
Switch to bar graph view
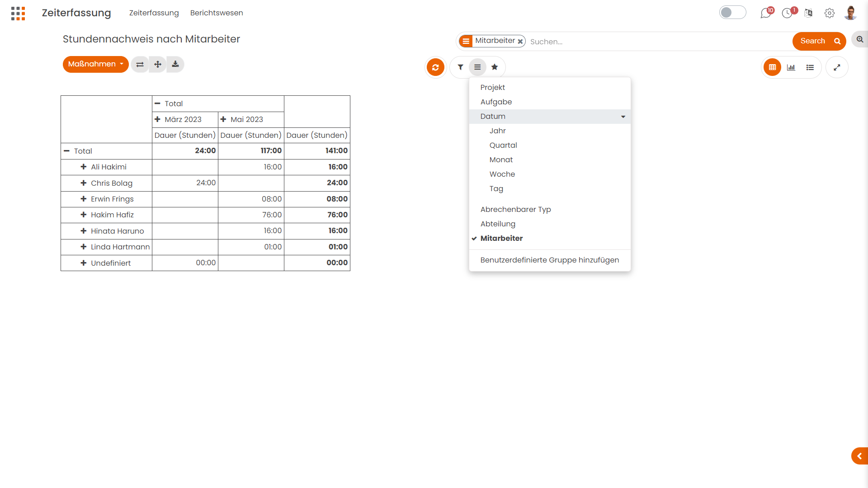(791, 67)
